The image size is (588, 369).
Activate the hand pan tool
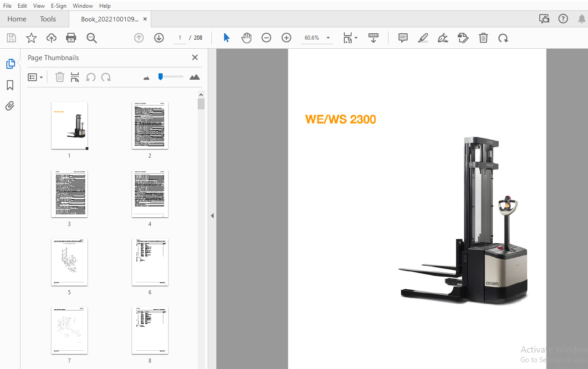coord(246,38)
